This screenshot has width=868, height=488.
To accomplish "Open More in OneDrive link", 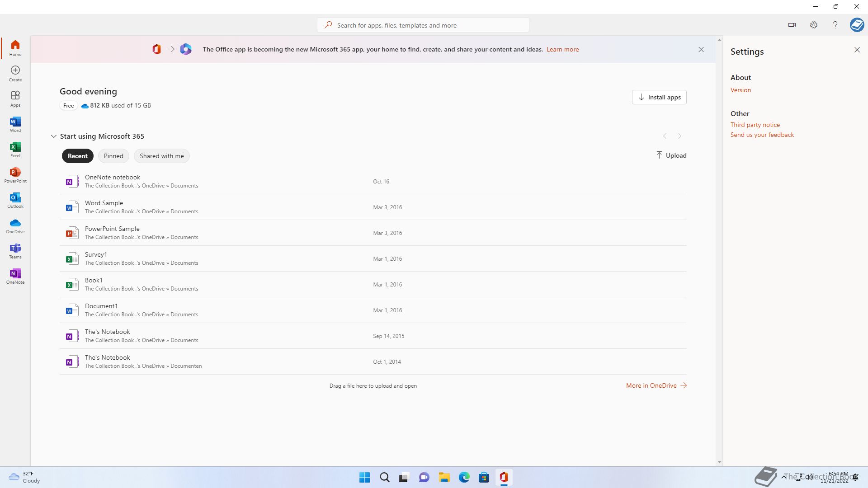I will pos(656,385).
